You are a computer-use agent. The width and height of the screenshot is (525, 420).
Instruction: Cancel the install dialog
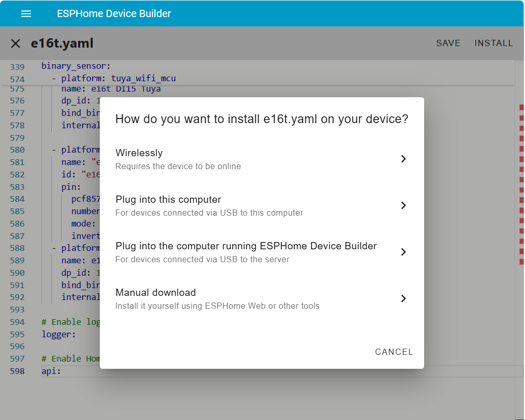[x=394, y=352]
